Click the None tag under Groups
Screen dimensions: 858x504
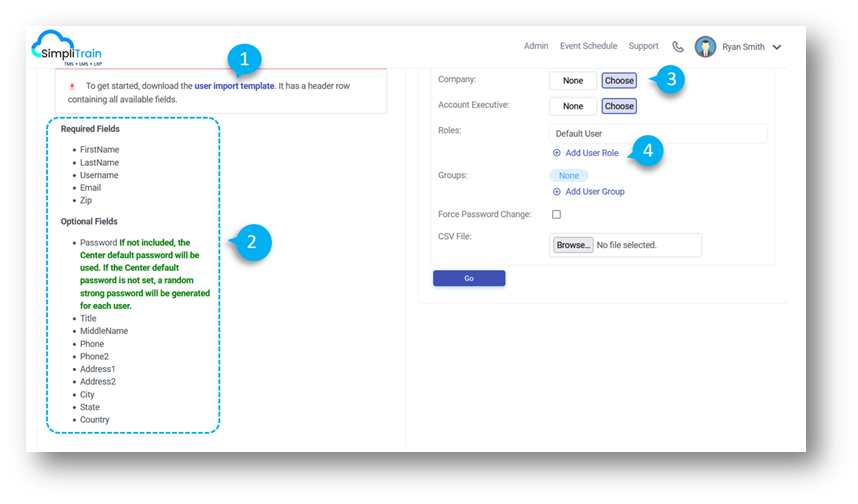pyautogui.click(x=569, y=176)
